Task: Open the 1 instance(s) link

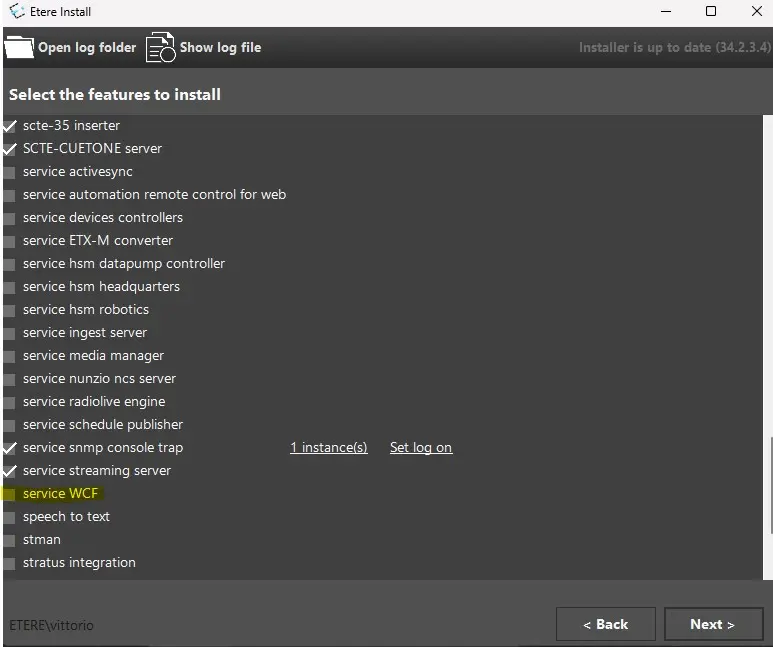Action: (x=328, y=448)
